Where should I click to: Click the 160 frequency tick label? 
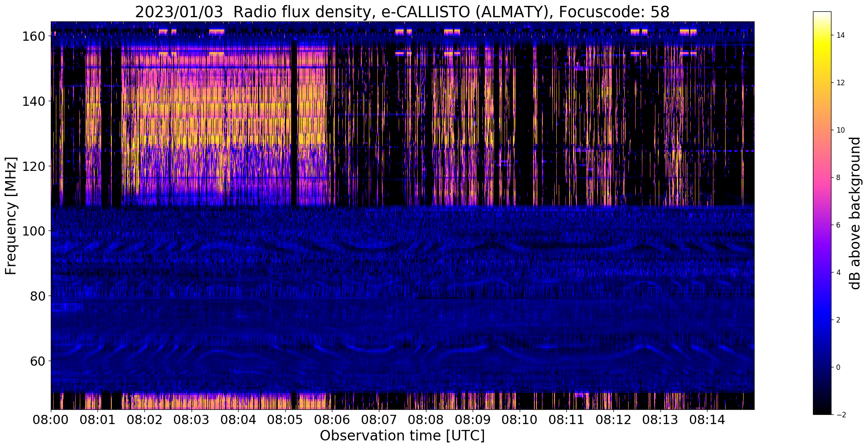pyautogui.click(x=34, y=36)
